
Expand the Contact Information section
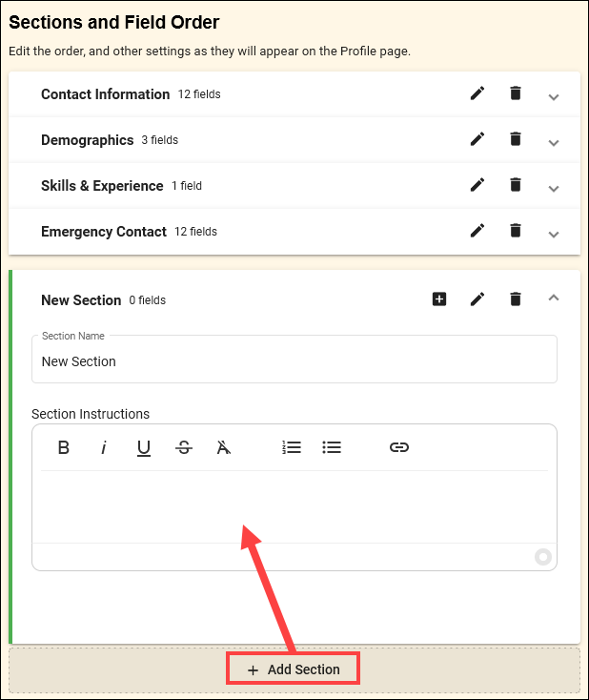554,96
